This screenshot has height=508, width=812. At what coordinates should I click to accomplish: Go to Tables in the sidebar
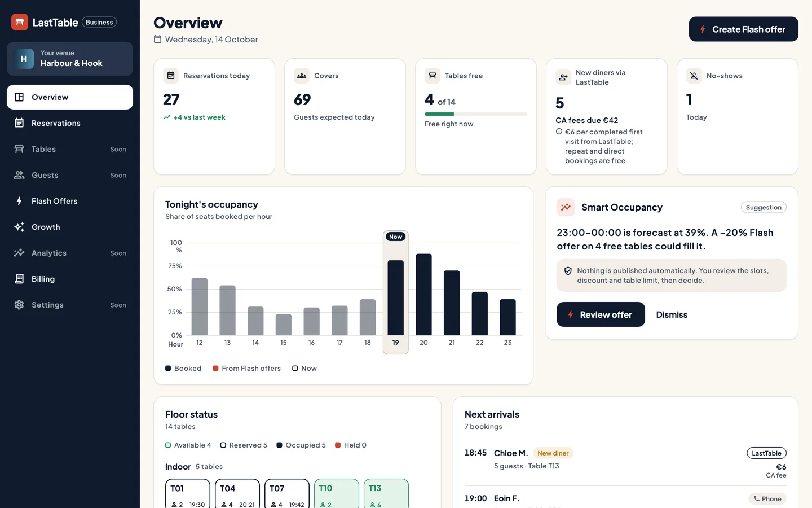point(70,149)
